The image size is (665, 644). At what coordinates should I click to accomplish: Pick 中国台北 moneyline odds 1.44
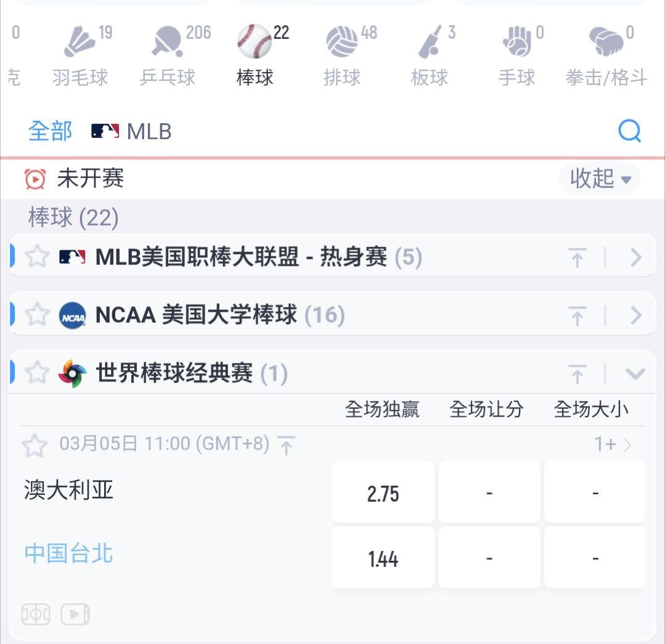coord(383,558)
